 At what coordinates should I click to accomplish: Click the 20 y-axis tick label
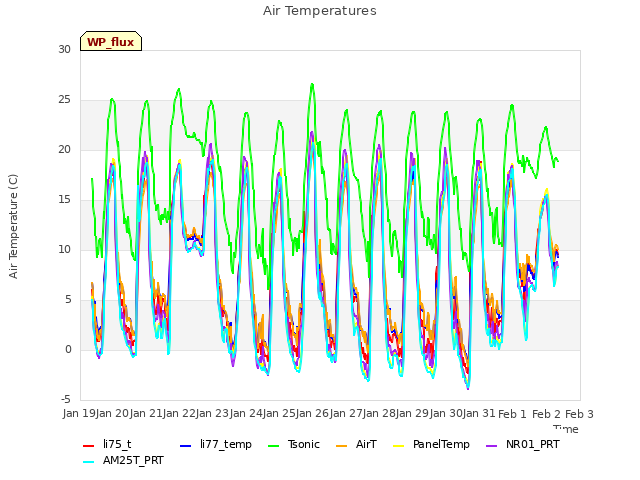tap(64, 149)
